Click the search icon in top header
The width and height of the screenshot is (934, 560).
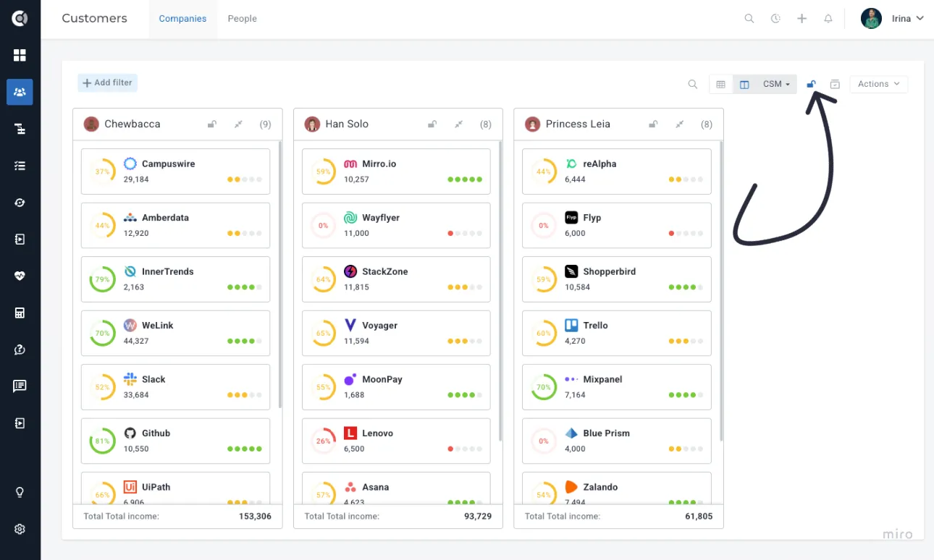(x=749, y=19)
